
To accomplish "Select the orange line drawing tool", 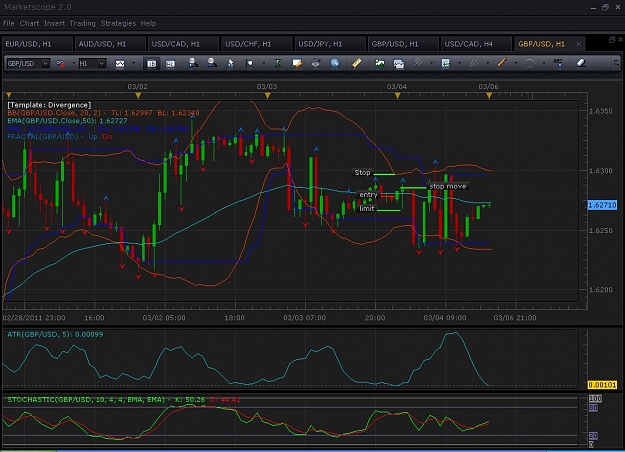I will pos(502,63).
